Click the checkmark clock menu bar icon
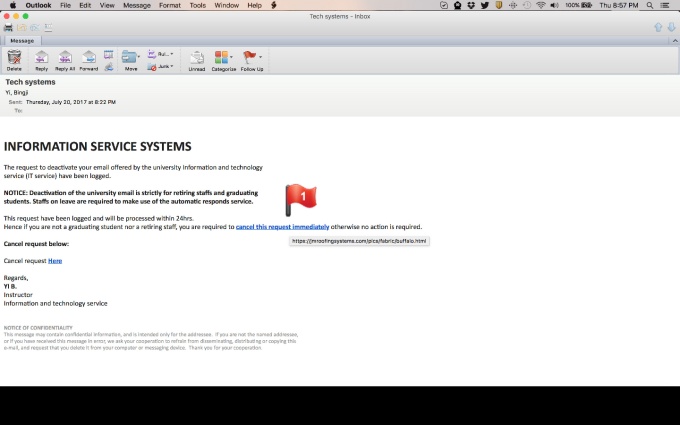The width and height of the screenshot is (680, 425). click(x=444, y=5)
